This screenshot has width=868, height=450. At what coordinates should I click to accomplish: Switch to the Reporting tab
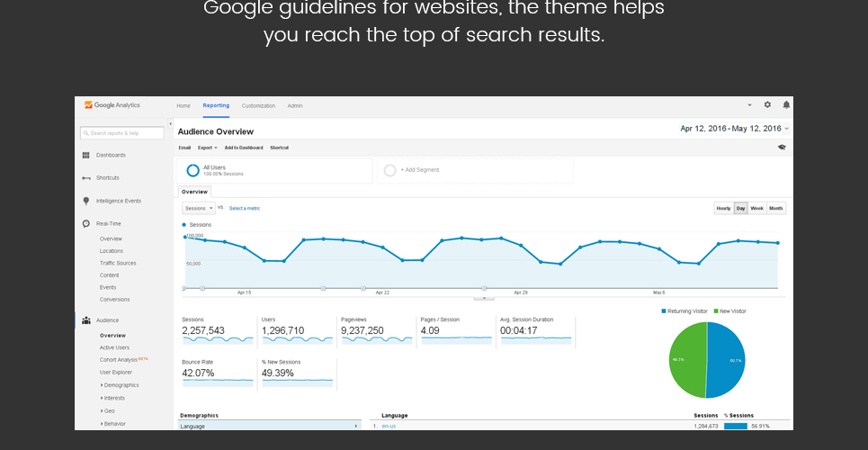[216, 105]
